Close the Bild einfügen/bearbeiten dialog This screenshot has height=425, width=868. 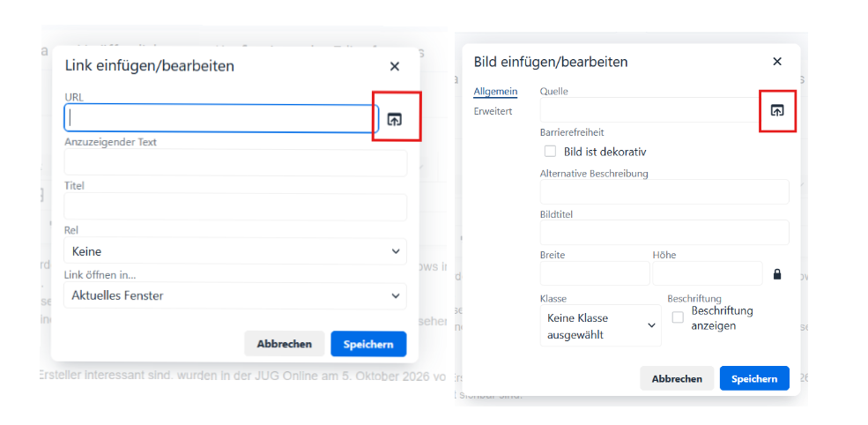777,62
